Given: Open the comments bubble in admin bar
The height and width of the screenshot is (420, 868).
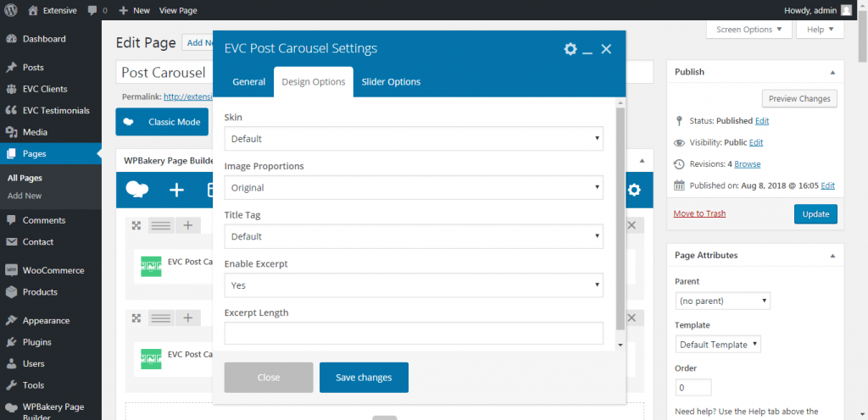Looking at the screenshot, I should [97, 10].
